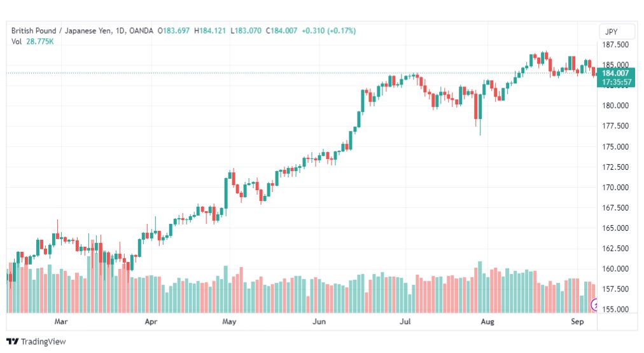This screenshot has height=353, width=644.
Task: Click the purple lightning event icon
Action: 594,305
